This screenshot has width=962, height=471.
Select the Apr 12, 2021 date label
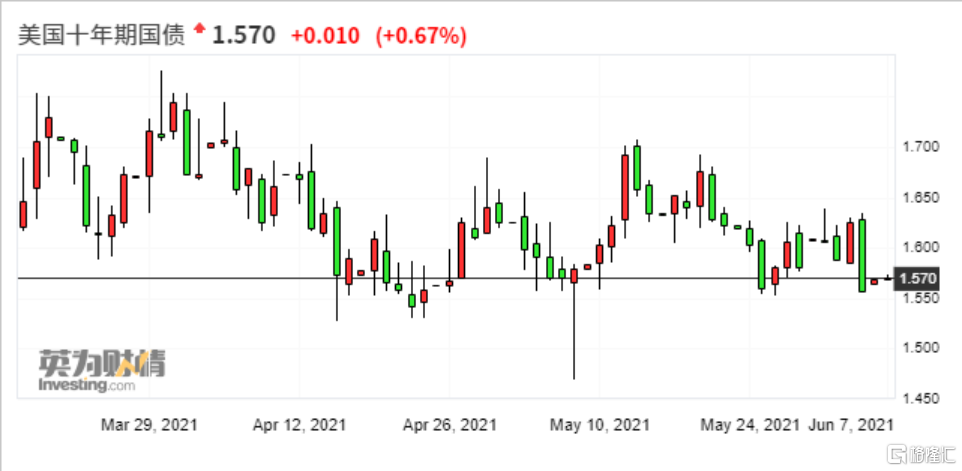tap(299, 425)
